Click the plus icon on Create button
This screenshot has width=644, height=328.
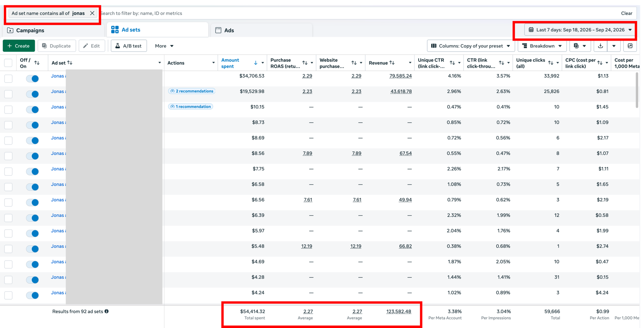10,46
